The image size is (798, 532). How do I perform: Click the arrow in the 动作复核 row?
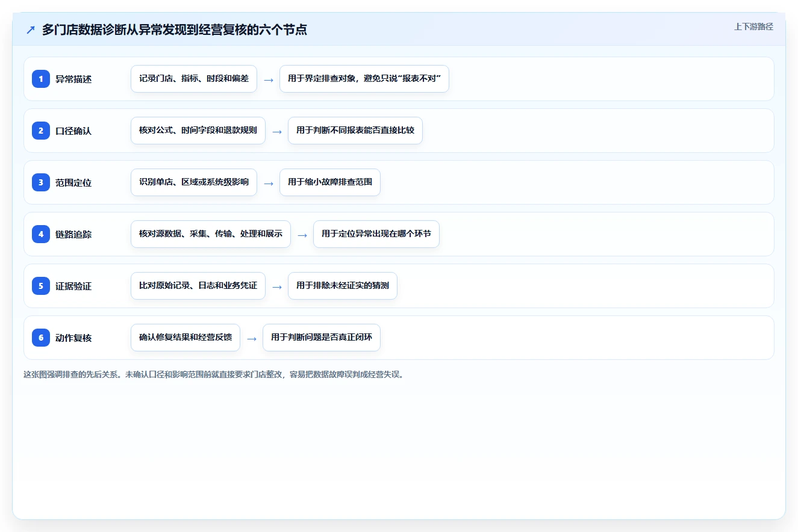[x=252, y=338]
